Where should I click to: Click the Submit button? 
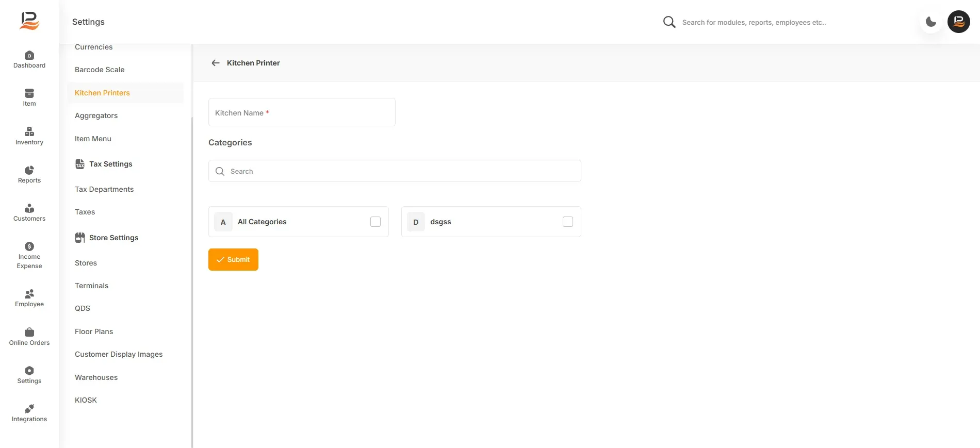[233, 259]
